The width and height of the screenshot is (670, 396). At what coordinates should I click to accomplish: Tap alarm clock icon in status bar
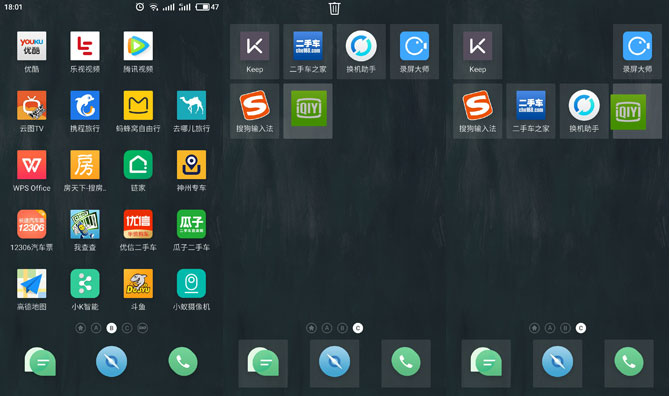(x=140, y=7)
